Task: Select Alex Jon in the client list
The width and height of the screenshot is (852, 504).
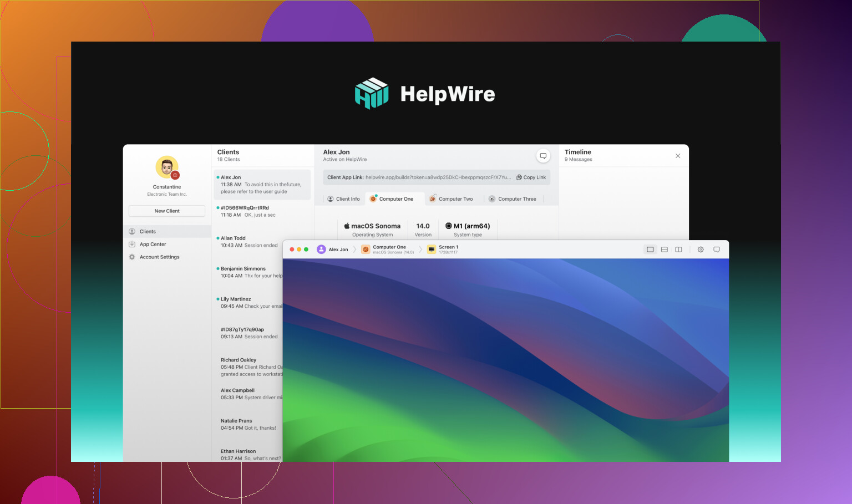Action: [262, 184]
